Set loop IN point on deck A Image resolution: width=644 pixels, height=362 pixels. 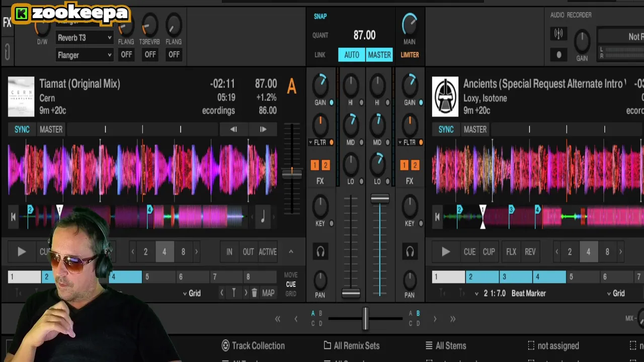(229, 252)
